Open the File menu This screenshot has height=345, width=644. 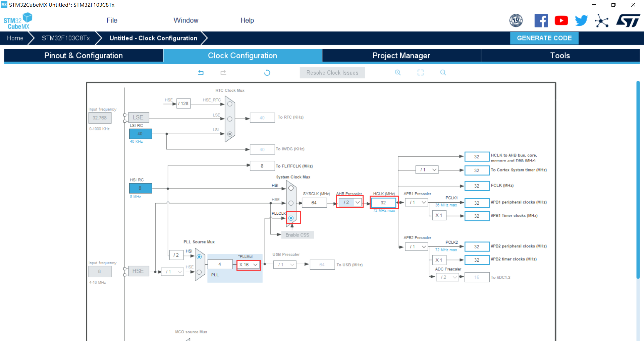(112, 20)
